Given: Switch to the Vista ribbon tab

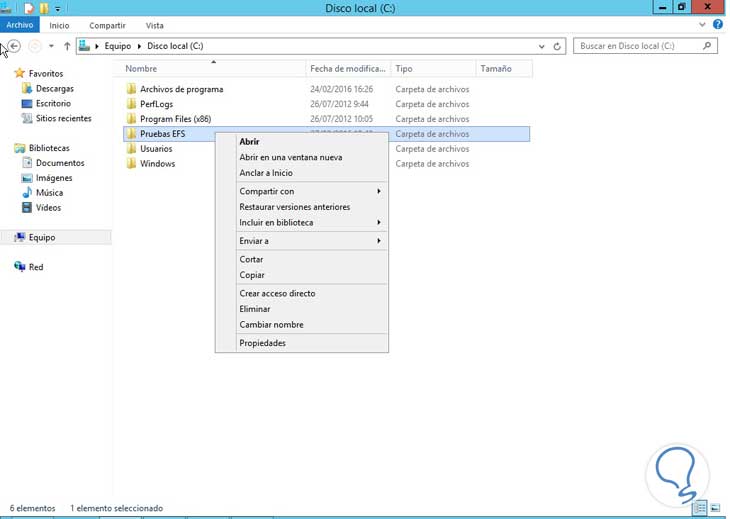Looking at the screenshot, I should [x=155, y=26].
